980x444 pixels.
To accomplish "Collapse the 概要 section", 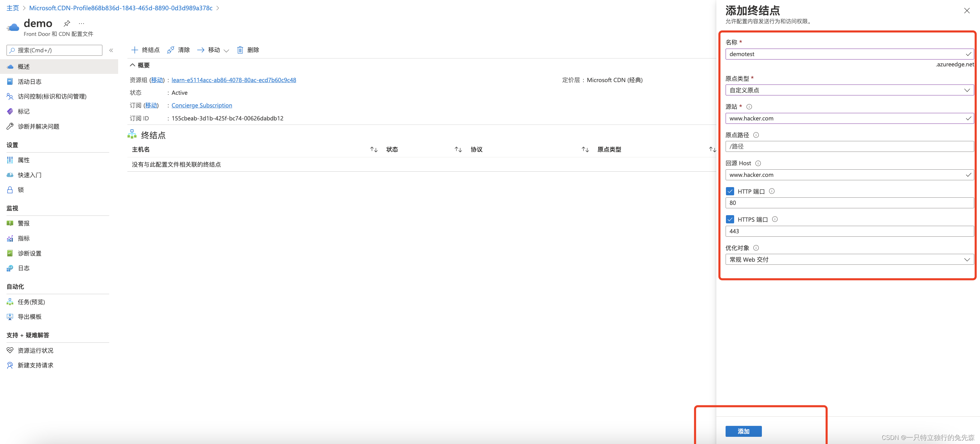I will pos(133,65).
